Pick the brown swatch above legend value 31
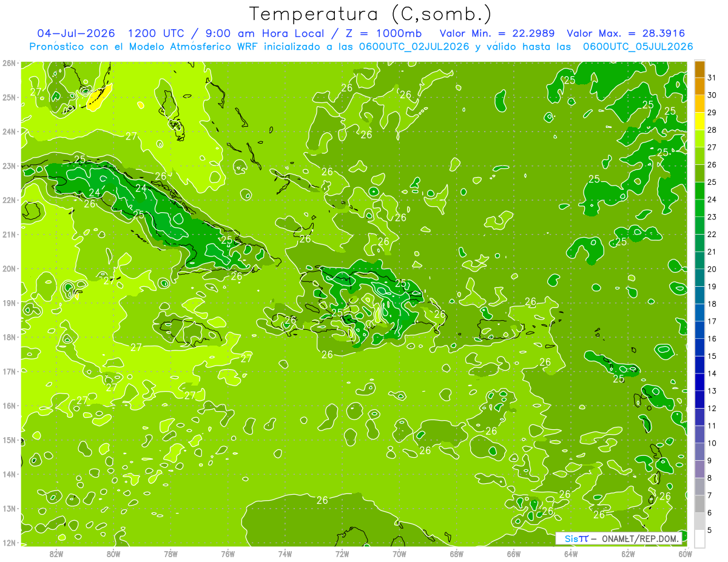Screen dimensions: 728x562 coord(699,69)
